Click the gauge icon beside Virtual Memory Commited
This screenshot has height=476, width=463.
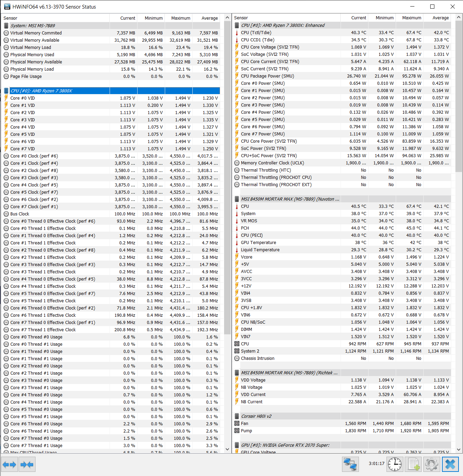[6, 33]
